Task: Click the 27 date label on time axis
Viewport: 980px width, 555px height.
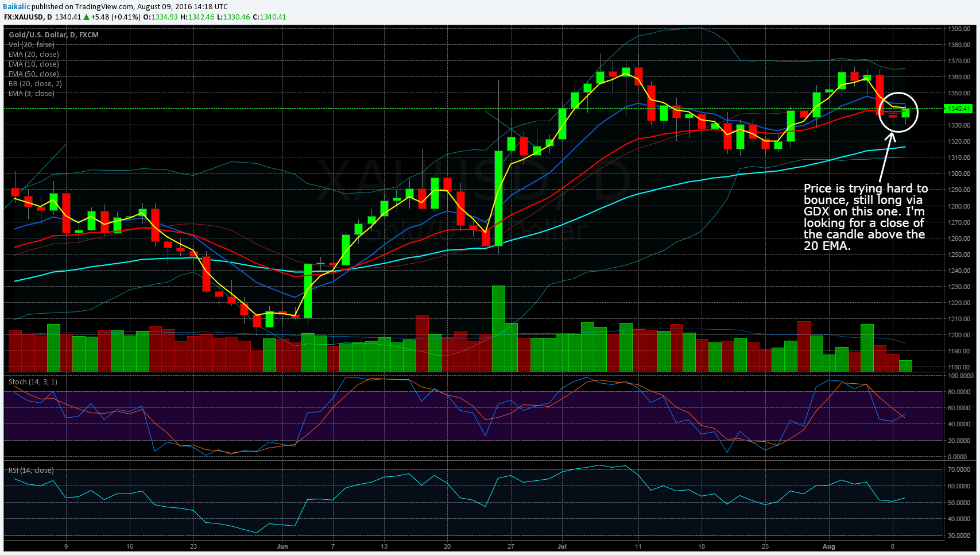Action: 511,546
